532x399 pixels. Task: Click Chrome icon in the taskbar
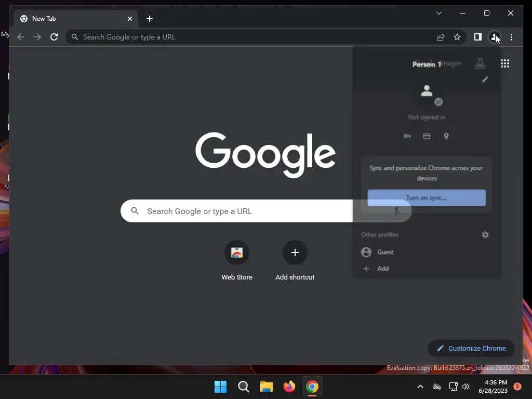(312, 387)
